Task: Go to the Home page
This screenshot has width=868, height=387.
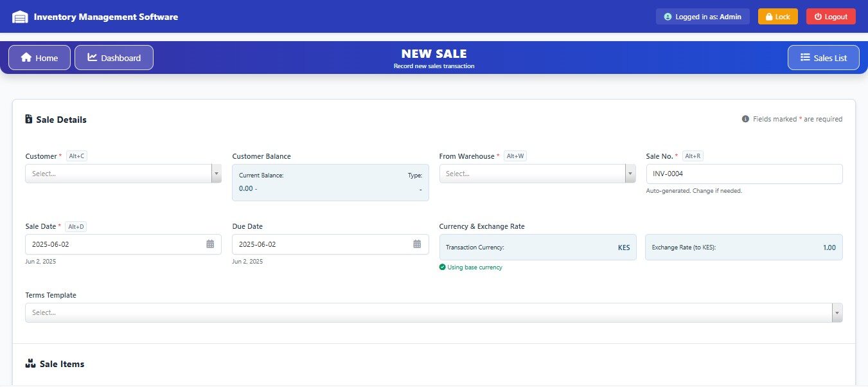Action: click(x=39, y=58)
